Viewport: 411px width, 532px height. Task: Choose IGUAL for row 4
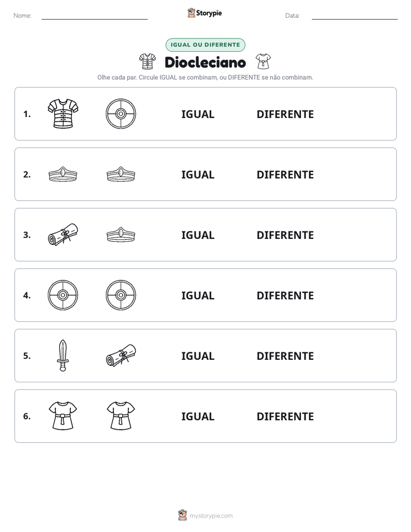[197, 295]
